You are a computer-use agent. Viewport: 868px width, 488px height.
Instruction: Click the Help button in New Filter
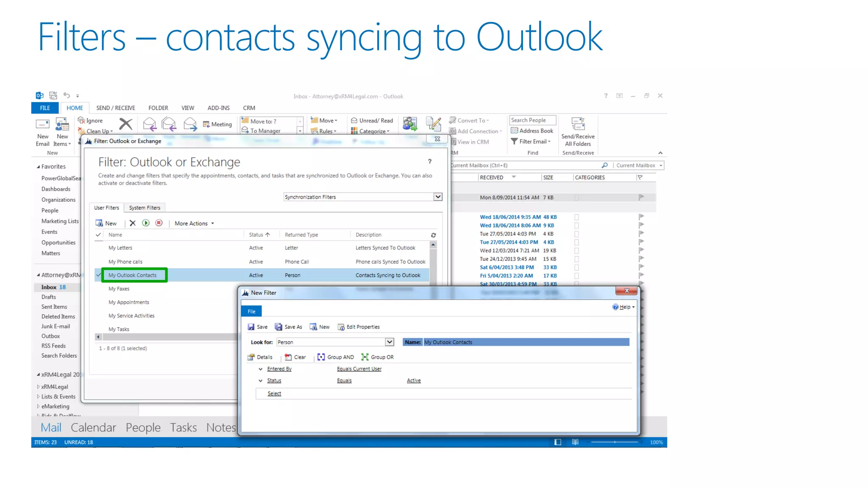(x=623, y=307)
